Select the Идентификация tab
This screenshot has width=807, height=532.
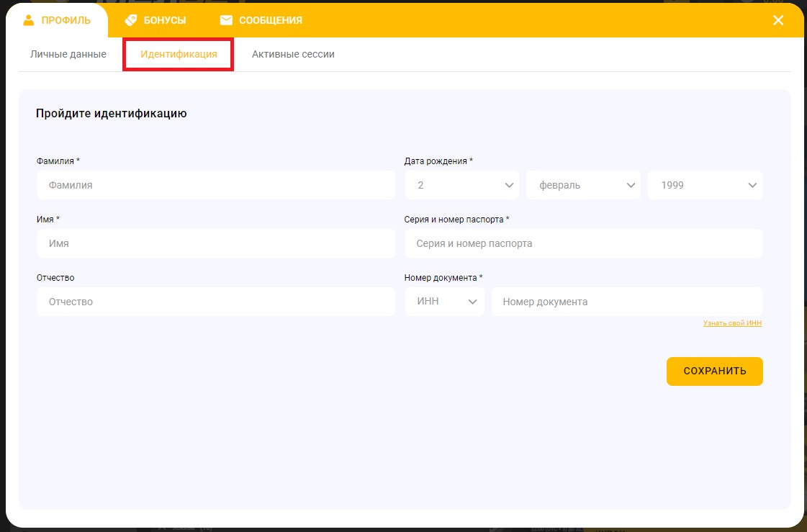tap(179, 55)
